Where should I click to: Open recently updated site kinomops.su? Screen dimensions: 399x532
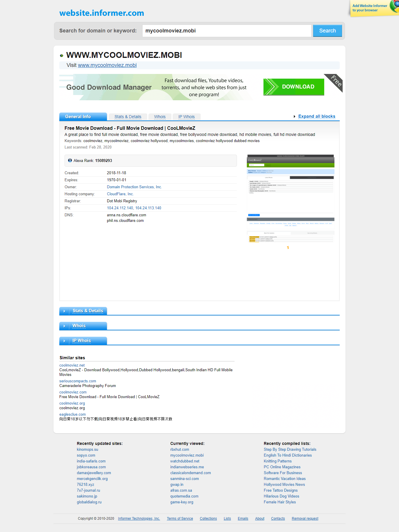click(87, 450)
